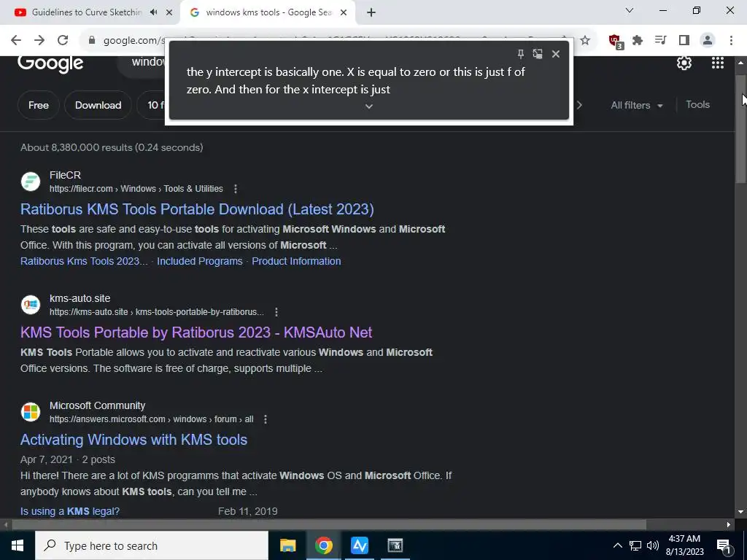Image resolution: width=747 pixels, height=560 pixels.
Task: Select the Download filter chip
Action: 98,105
